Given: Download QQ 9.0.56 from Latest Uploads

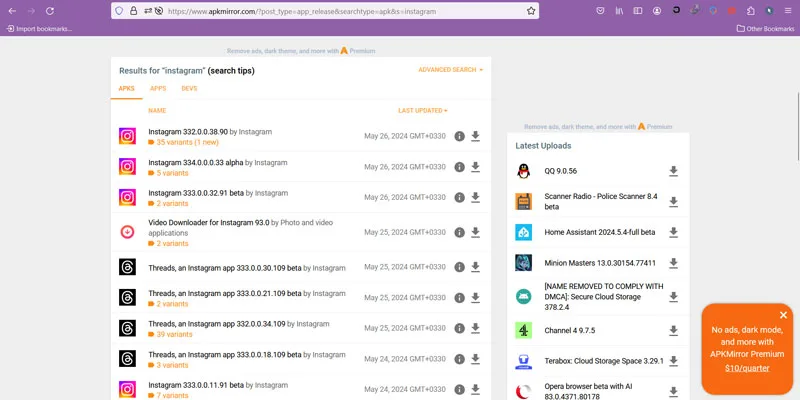Looking at the screenshot, I should 673,171.
